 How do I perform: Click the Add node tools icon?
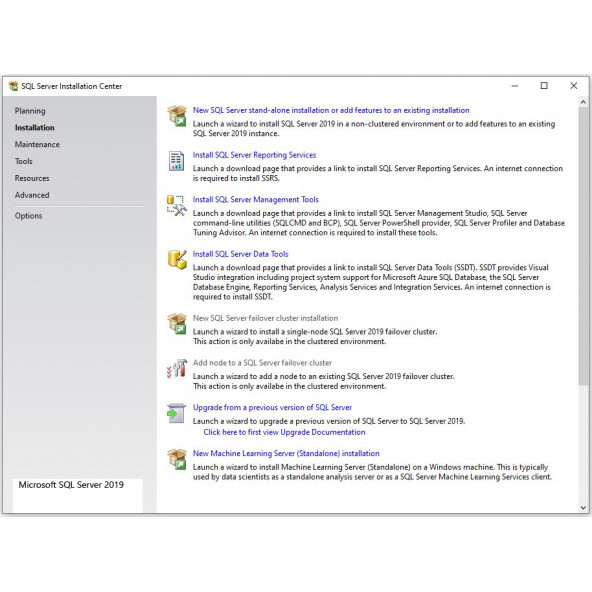177,368
